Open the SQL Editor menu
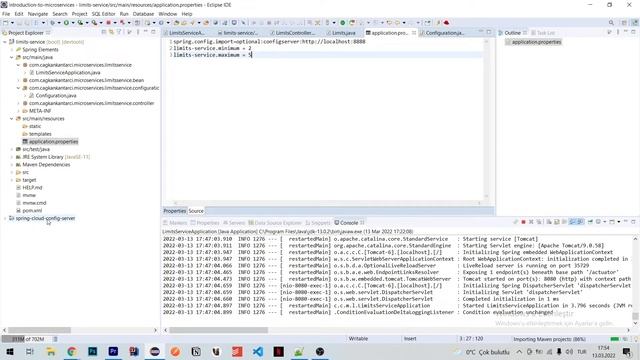The image size is (640, 360). tap(104, 14)
